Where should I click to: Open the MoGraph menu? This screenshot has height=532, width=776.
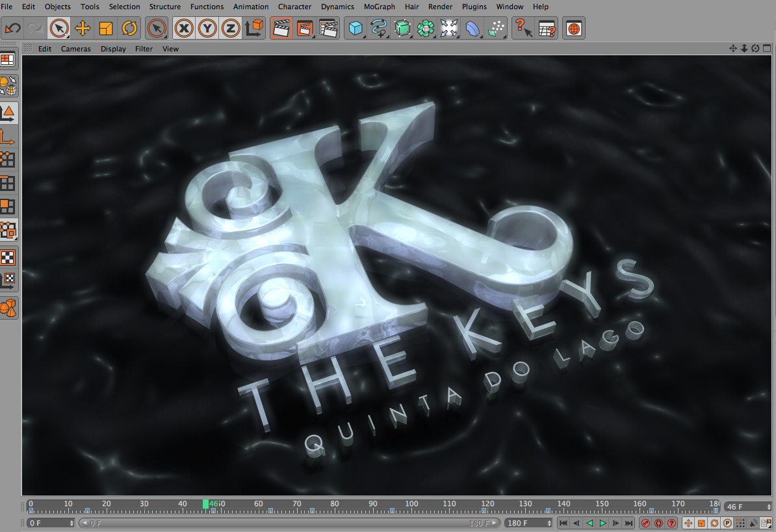380,6
